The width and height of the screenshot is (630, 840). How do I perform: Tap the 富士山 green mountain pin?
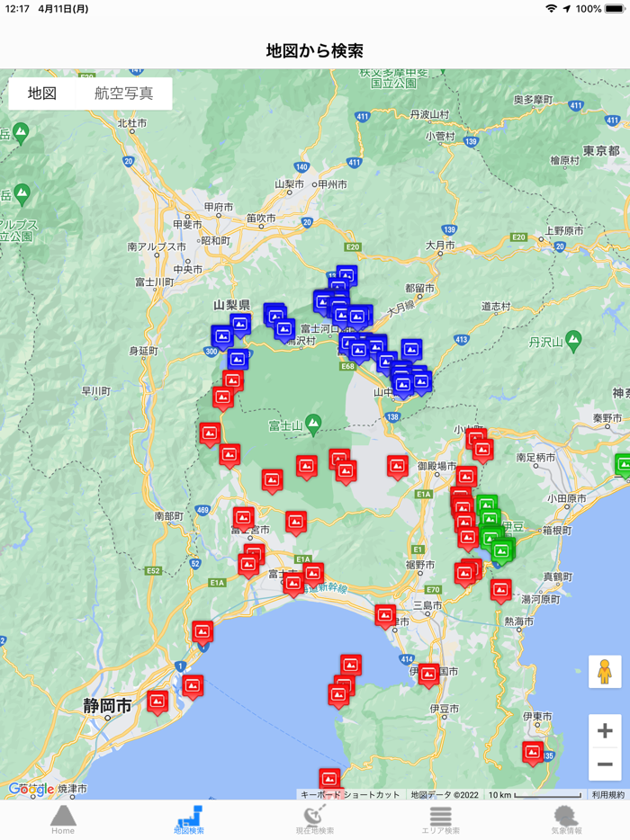tap(313, 424)
